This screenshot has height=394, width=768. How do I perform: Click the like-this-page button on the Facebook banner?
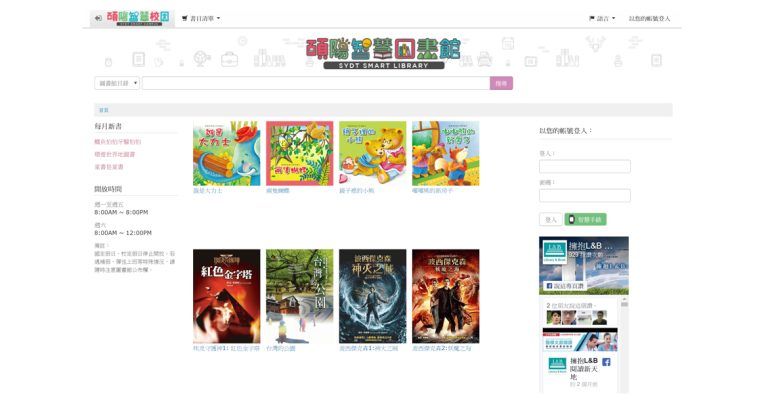565,286
